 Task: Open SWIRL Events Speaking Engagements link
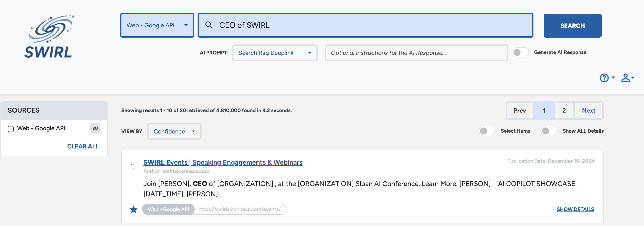[223, 162]
